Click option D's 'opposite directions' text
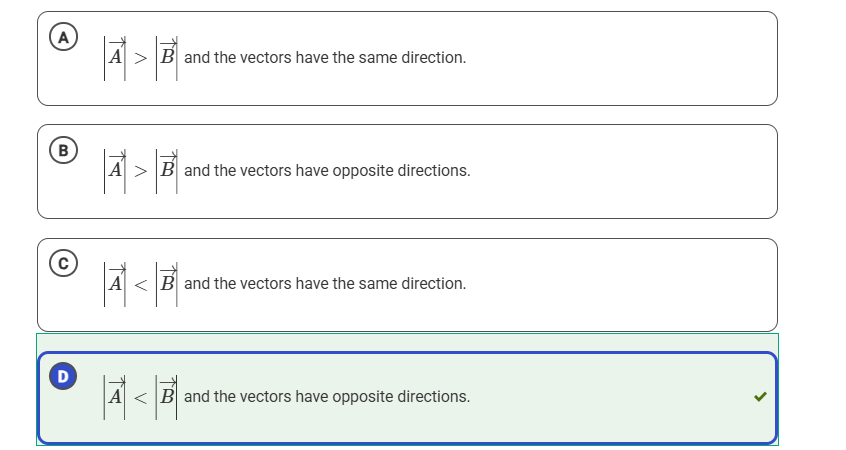Screen dimensions: 846x450 click(401, 397)
